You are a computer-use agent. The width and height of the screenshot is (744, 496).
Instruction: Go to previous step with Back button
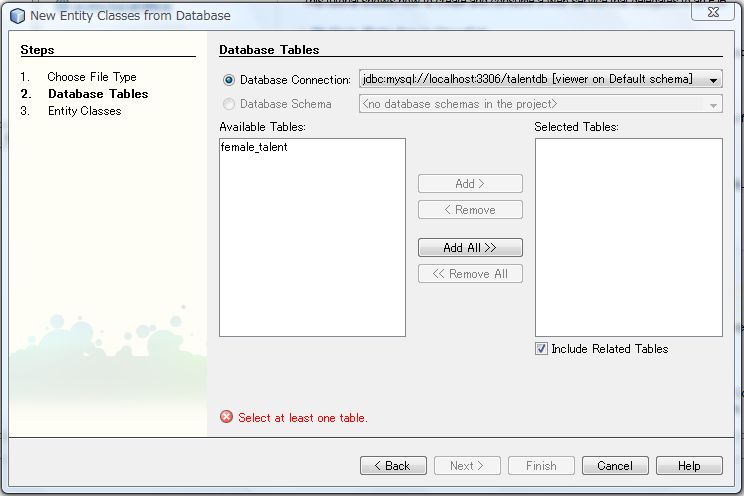tap(393, 466)
